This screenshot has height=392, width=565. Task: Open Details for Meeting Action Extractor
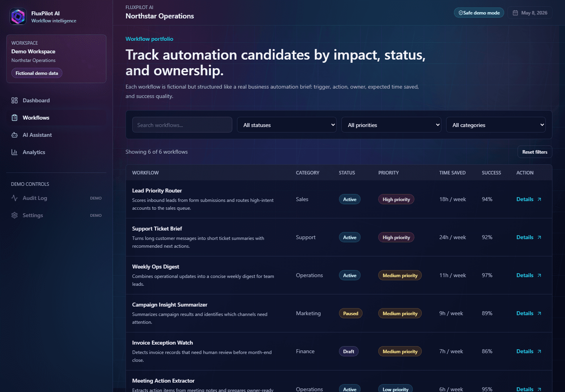click(x=529, y=389)
